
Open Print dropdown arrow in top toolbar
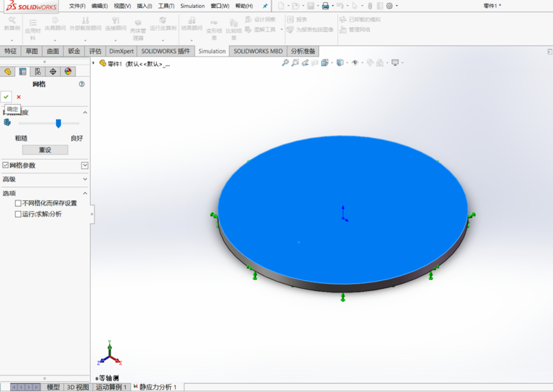(x=333, y=6)
